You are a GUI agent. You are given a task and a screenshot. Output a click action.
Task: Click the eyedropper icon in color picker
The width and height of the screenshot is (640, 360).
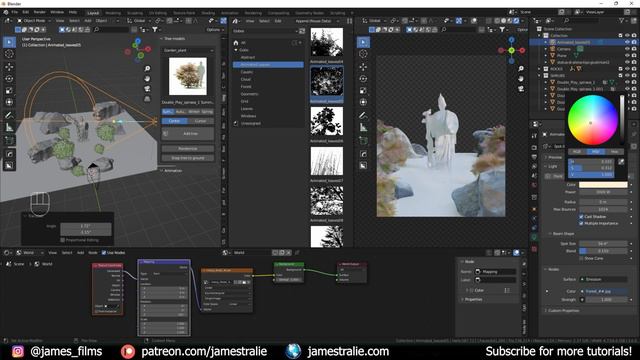click(621, 162)
